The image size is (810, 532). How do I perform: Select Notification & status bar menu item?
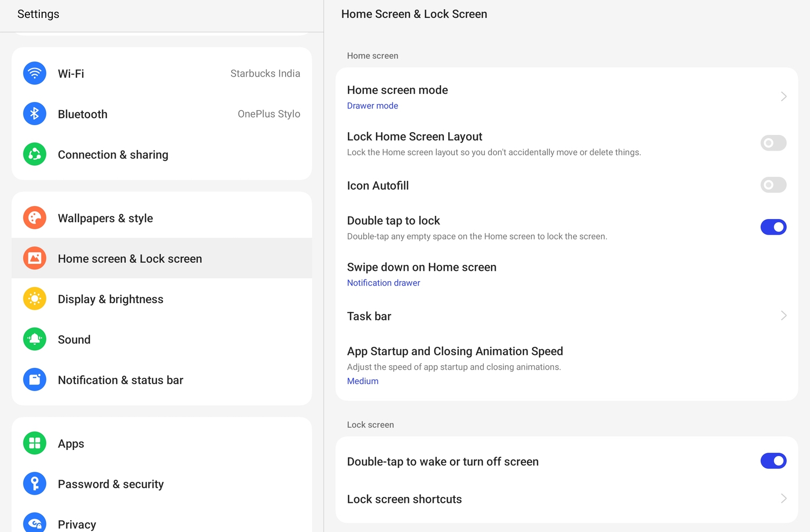tap(120, 380)
